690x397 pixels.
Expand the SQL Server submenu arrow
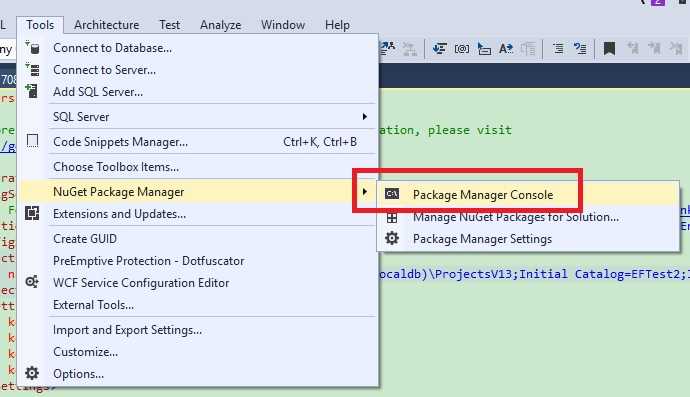(x=364, y=117)
